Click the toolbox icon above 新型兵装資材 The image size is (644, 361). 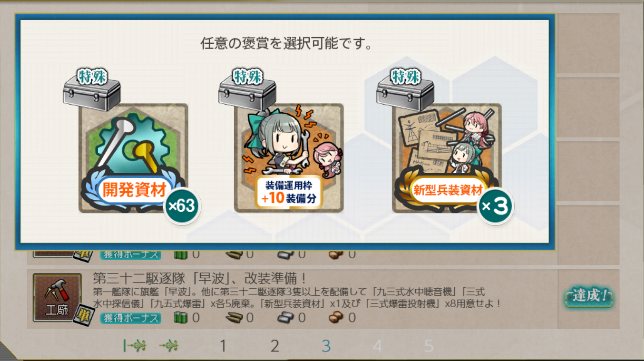coord(405,89)
